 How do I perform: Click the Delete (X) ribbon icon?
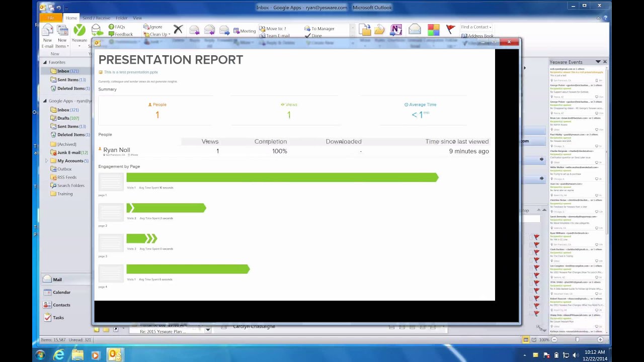[178, 31]
